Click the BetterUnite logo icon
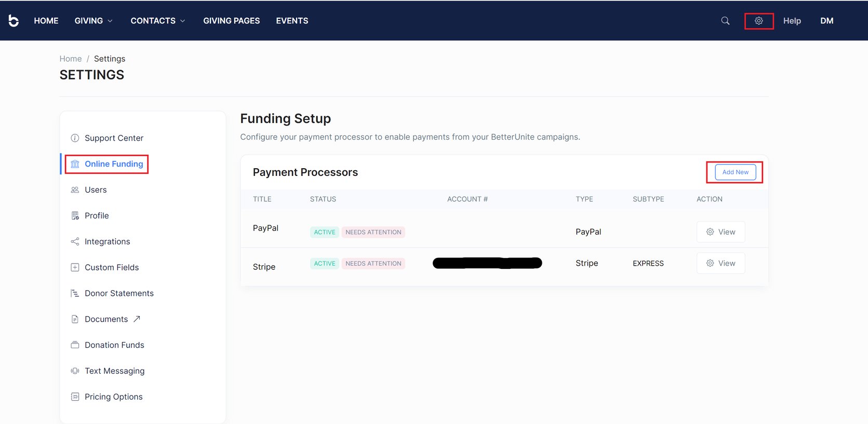The image size is (868, 424). point(14,21)
